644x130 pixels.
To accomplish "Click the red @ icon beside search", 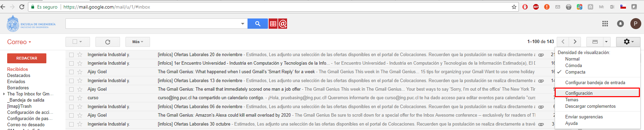I will click(283, 24).
